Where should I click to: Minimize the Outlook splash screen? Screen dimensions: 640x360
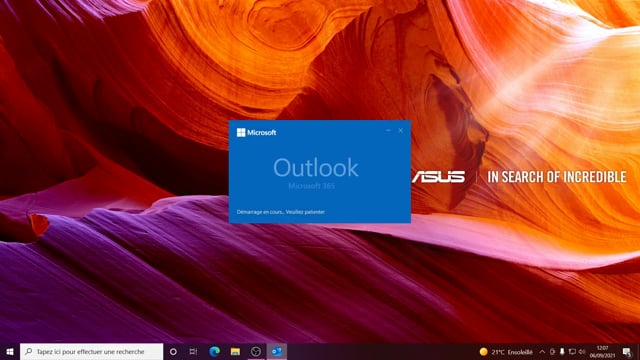click(x=388, y=131)
